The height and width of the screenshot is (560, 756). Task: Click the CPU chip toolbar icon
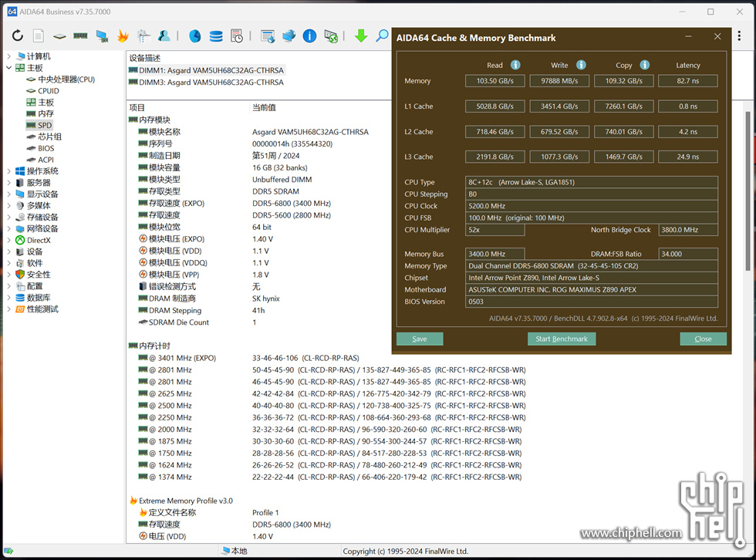59,36
